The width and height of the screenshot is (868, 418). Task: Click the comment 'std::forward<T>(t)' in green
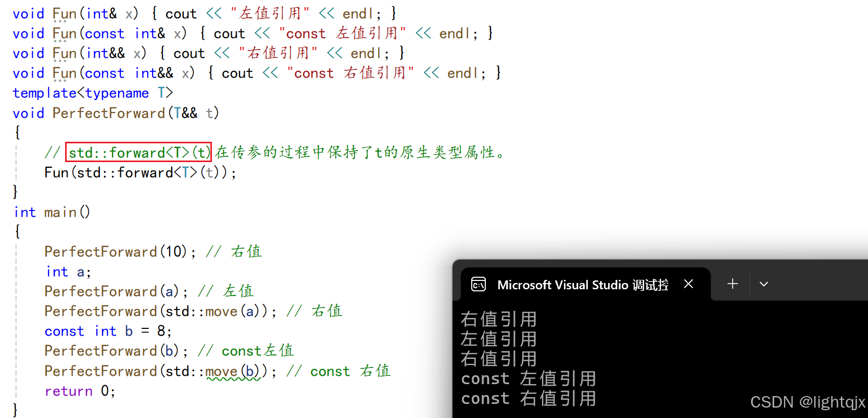click(x=139, y=152)
